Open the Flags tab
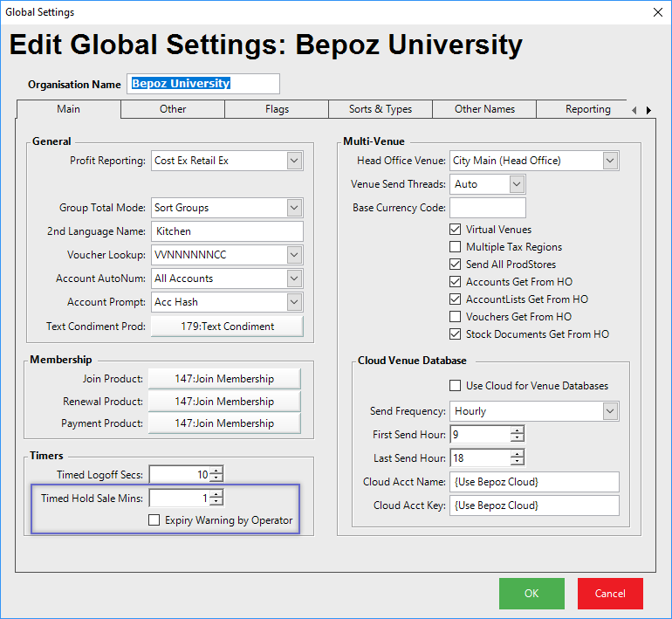672x619 pixels. [277, 109]
